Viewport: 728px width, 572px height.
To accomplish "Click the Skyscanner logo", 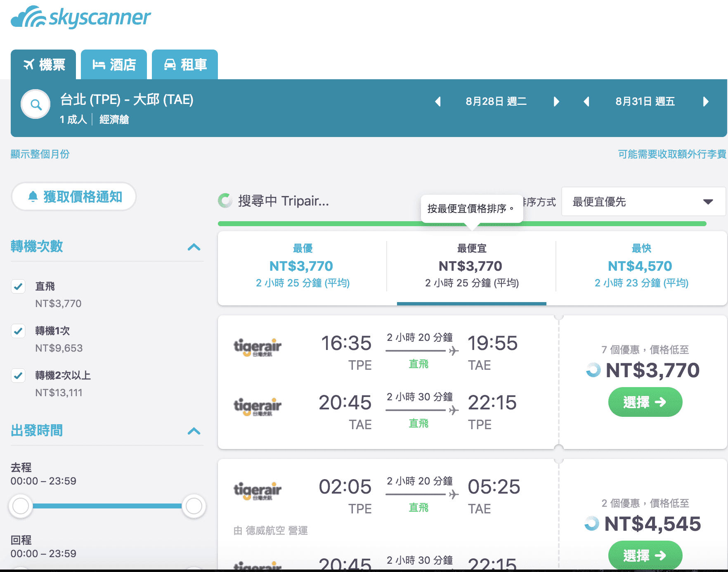I will point(81,17).
